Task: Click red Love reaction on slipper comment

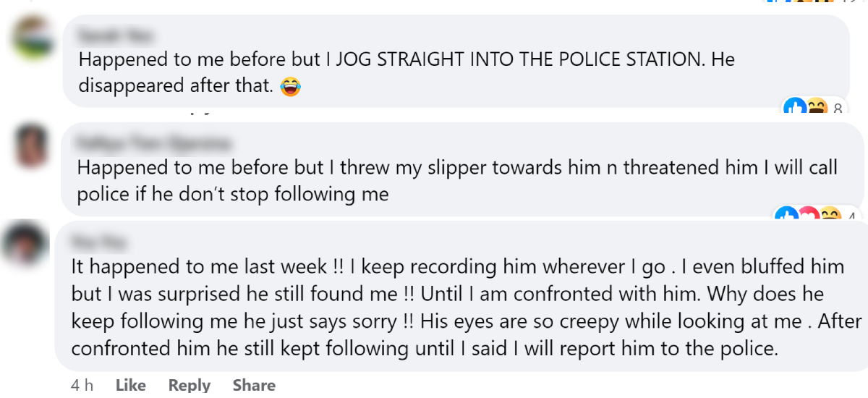Action: pos(807,216)
